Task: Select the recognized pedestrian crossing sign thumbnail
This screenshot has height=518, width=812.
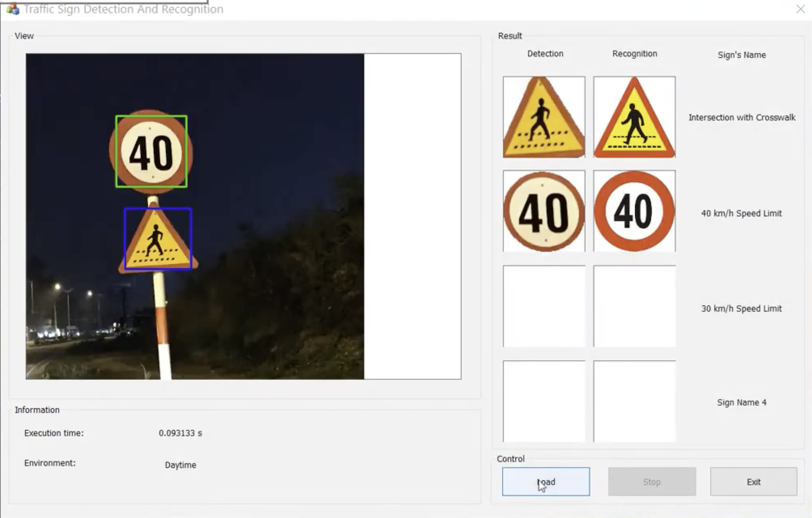Action: coord(634,117)
